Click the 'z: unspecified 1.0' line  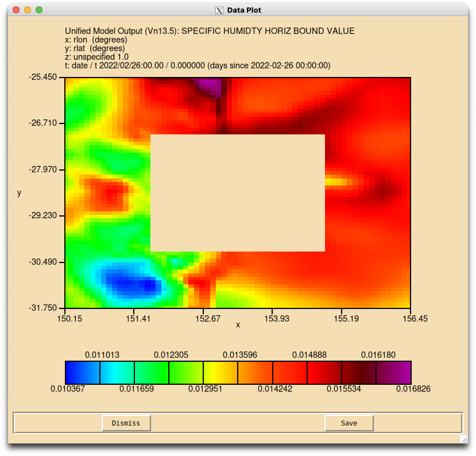(97, 57)
